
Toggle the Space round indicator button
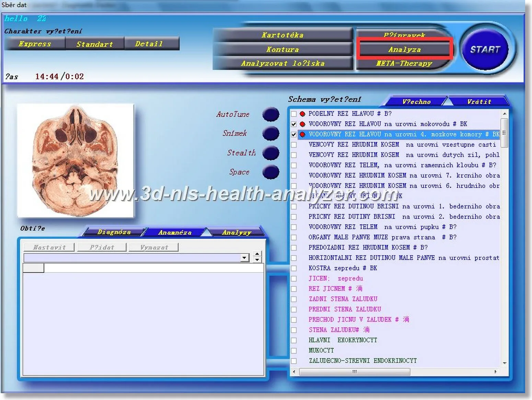pyautogui.click(x=271, y=172)
